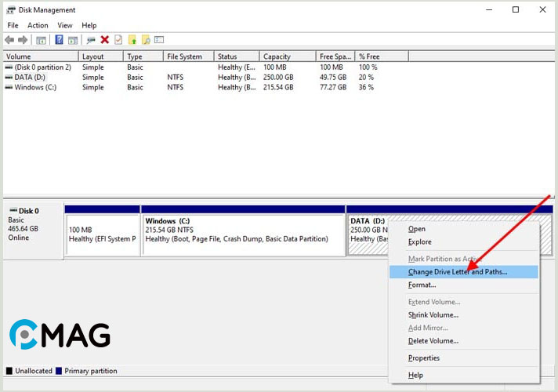
Task: Select the Windows (C:) partition block
Action: [243, 233]
